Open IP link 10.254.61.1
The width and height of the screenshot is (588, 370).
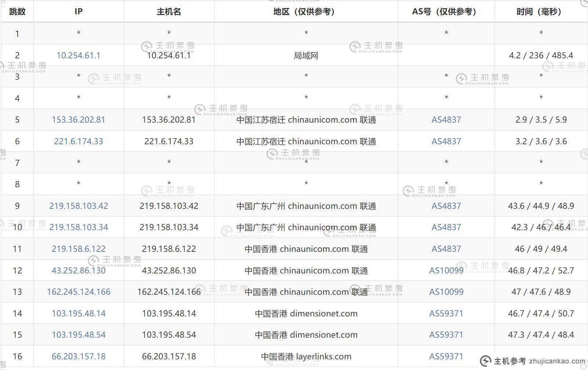[78, 55]
